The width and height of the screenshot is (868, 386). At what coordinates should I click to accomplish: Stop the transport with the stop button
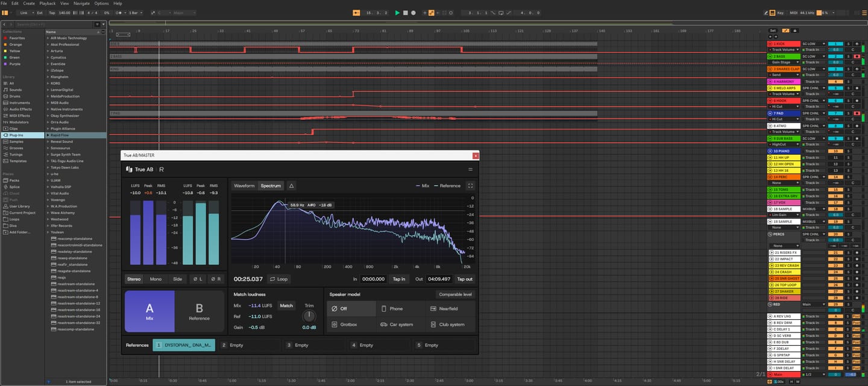pos(405,12)
